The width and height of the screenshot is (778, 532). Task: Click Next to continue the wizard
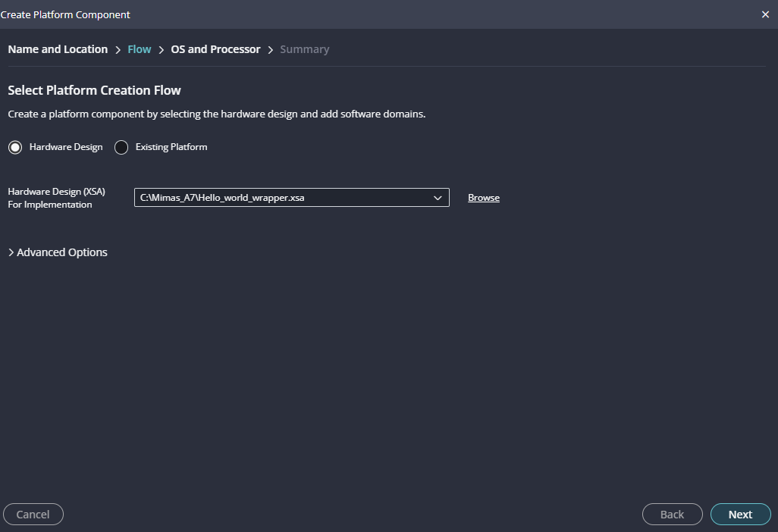coord(740,515)
